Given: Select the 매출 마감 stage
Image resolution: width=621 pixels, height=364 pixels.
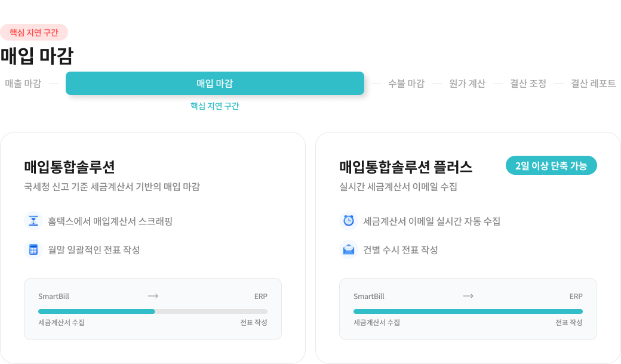Looking at the screenshot, I should pos(23,84).
